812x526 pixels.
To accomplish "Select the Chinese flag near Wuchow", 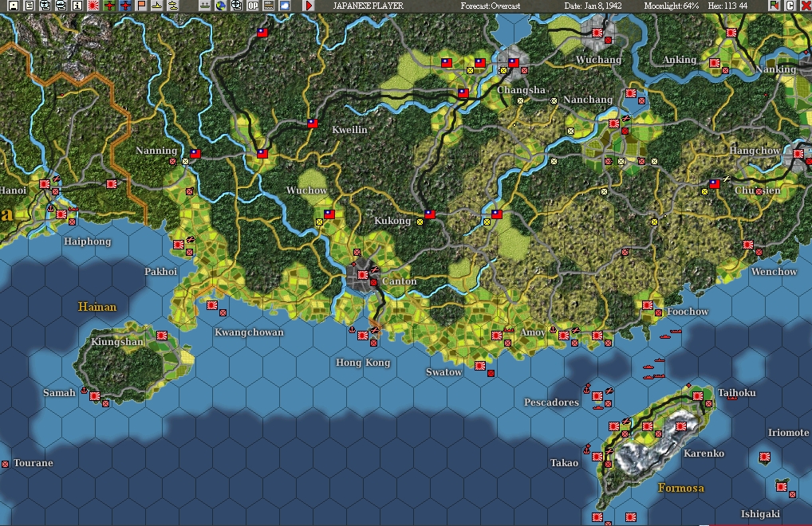I will click(329, 214).
